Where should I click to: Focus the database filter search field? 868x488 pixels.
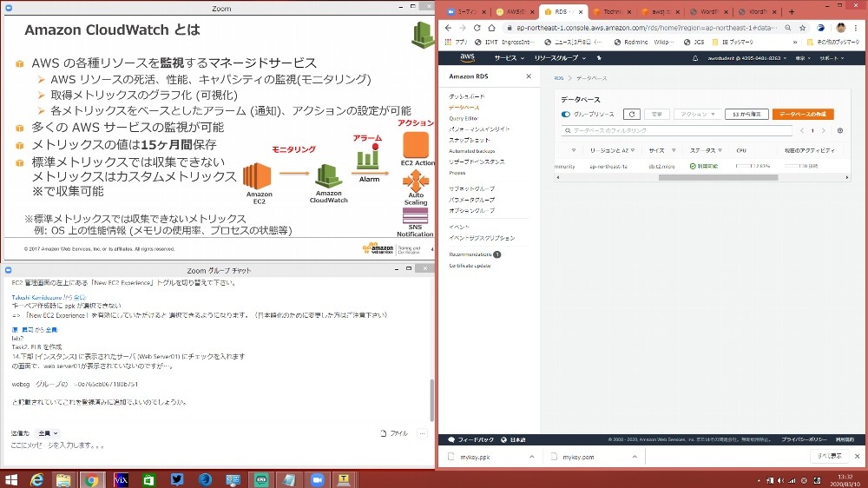pyautogui.click(x=676, y=131)
